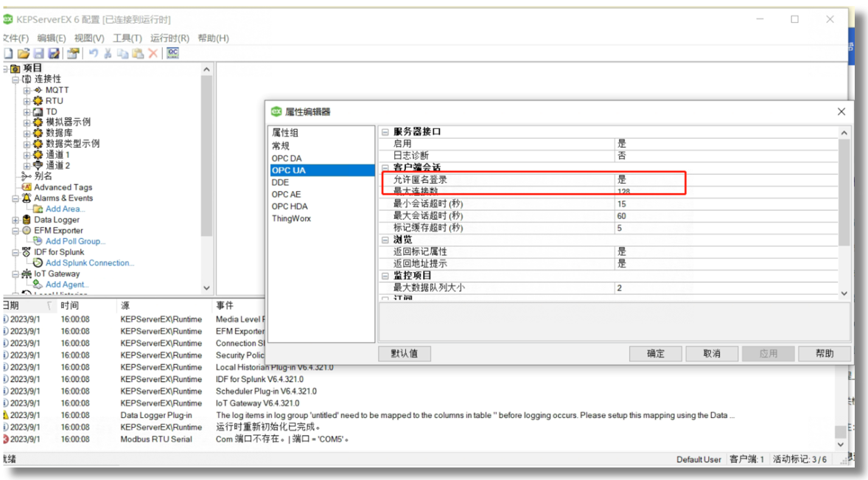This screenshot has height=480, width=868.
Task: Click the 帮助 button in dialog
Action: [x=825, y=353]
